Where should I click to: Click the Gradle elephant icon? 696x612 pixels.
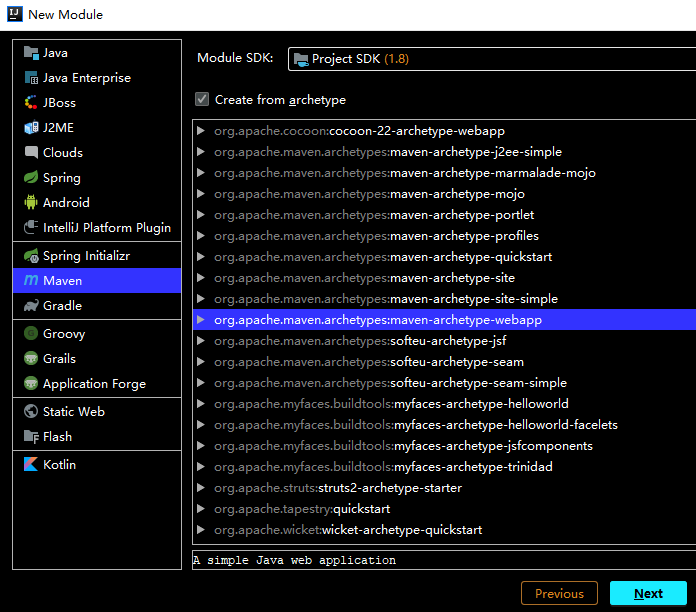click(x=31, y=305)
